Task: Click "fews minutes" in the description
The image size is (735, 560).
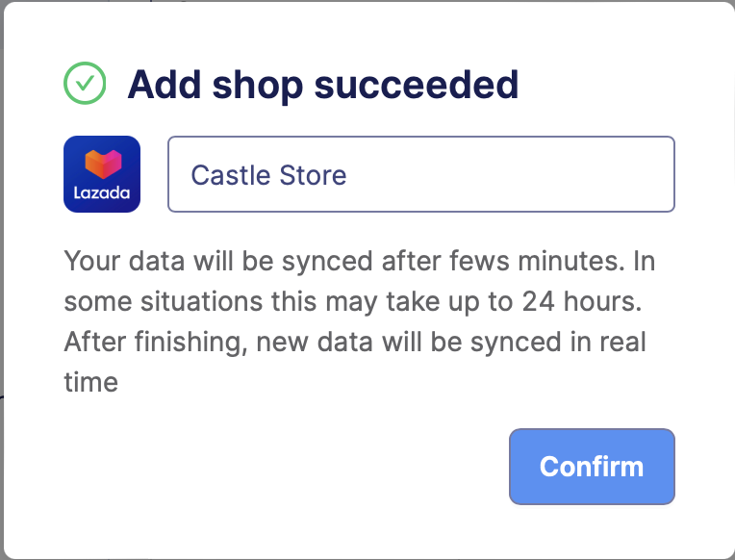Action: pyautogui.click(x=523, y=261)
